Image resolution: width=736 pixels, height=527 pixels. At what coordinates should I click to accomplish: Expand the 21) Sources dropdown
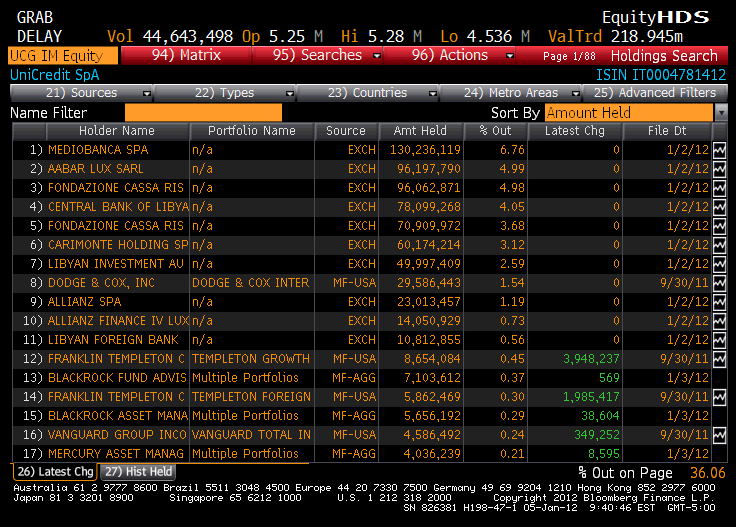click(147, 93)
